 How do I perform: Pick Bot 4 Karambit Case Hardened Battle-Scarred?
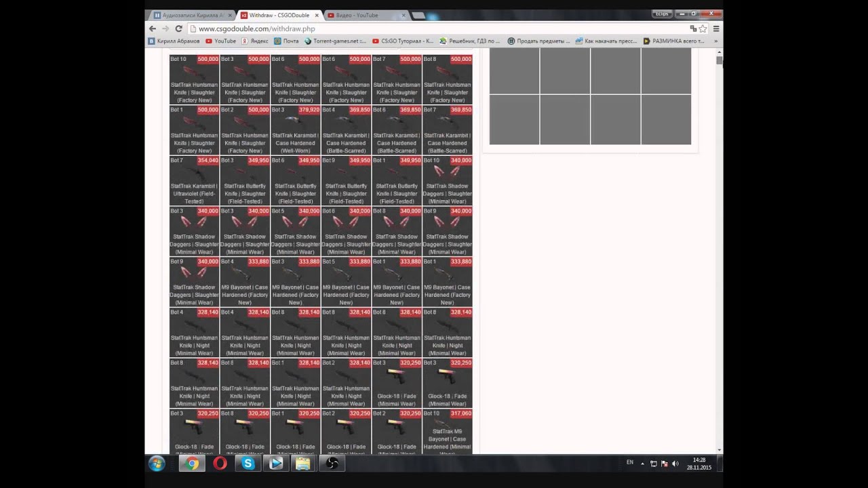(x=346, y=130)
